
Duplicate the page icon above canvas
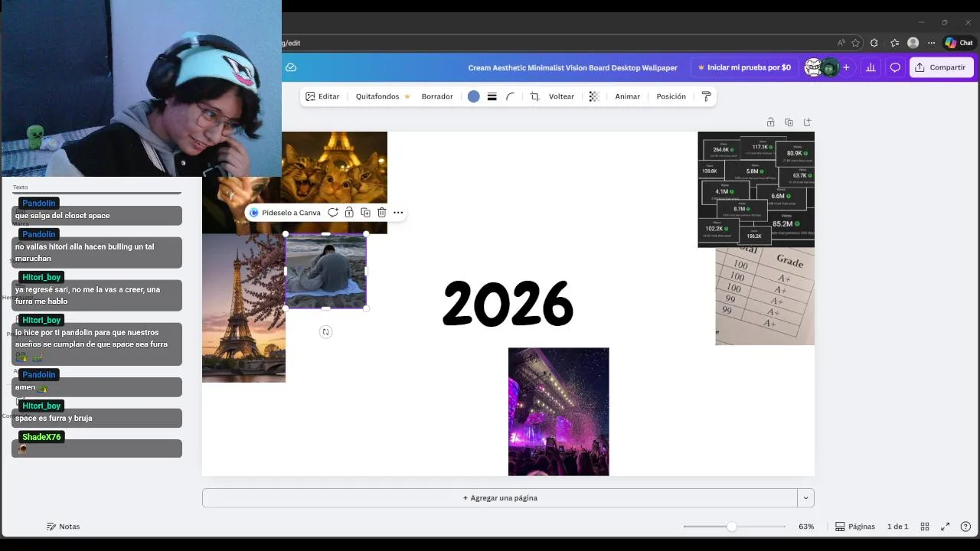[789, 122]
